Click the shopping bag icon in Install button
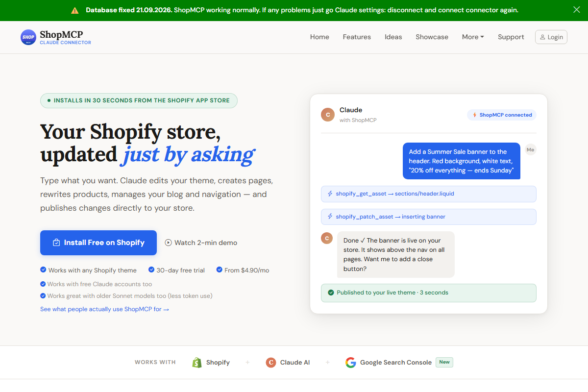 pyautogui.click(x=56, y=243)
